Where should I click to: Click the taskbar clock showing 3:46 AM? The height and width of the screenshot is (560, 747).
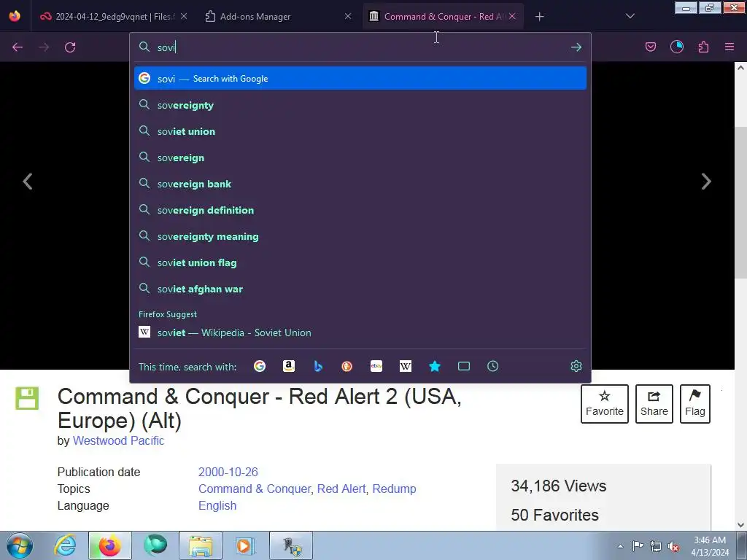click(709, 546)
